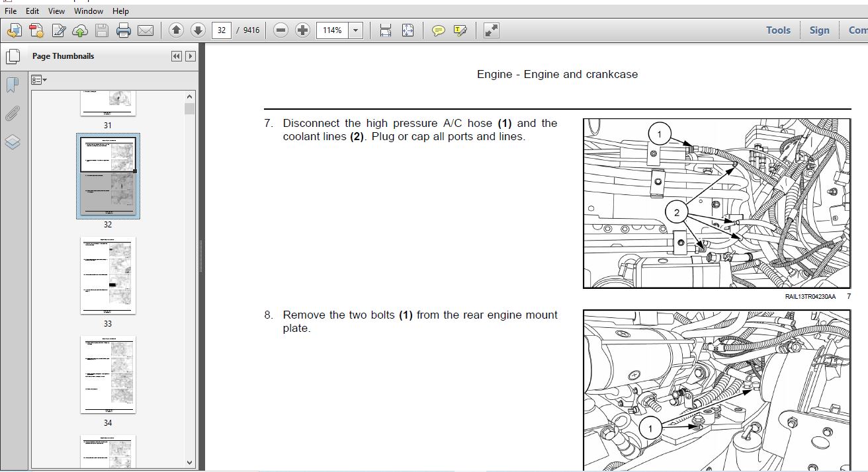Open the Attachments paperclip panel icon

point(13,114)
